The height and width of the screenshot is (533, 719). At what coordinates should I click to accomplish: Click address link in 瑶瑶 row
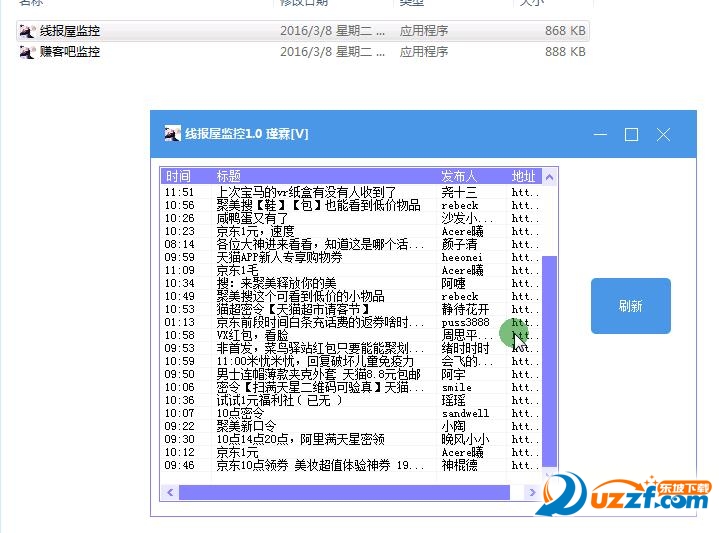(525, 400)
